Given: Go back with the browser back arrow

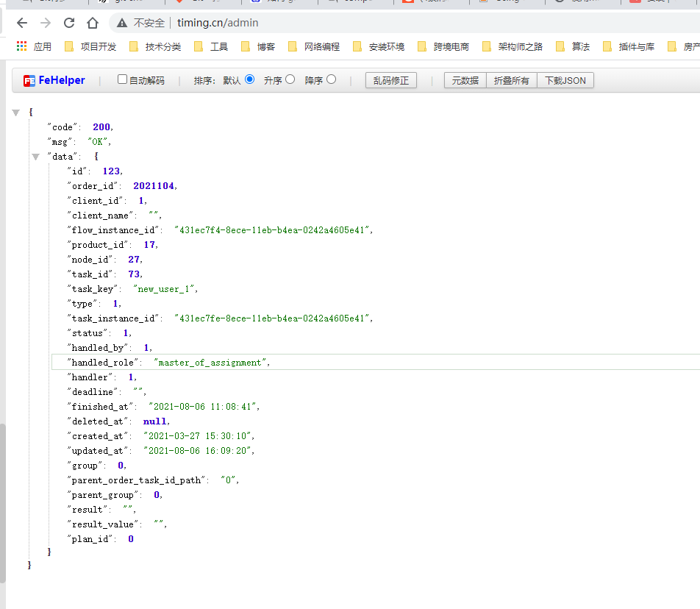Looking at the screenshot, I should [x=22, y=23].
